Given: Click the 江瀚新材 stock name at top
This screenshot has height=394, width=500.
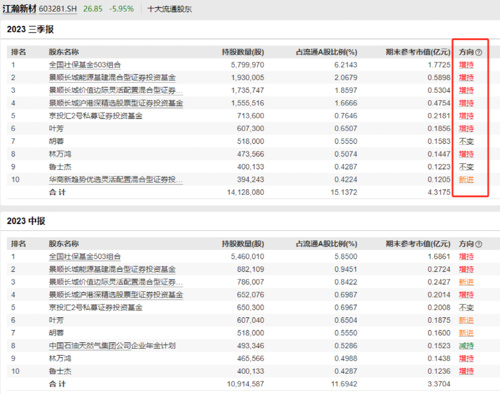Looking at the screenshot, I should (19, 9).
